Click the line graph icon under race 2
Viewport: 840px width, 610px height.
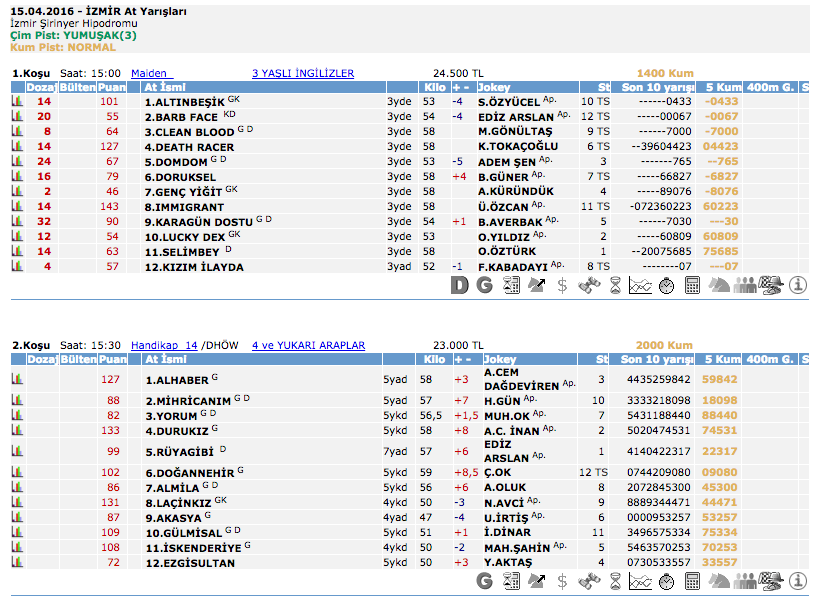click(x=640, y=581)
